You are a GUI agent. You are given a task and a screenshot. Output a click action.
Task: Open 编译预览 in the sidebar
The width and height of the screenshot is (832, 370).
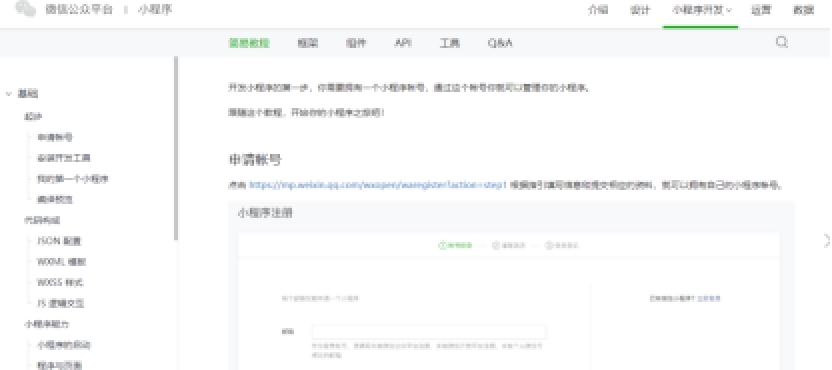[55, 200]
